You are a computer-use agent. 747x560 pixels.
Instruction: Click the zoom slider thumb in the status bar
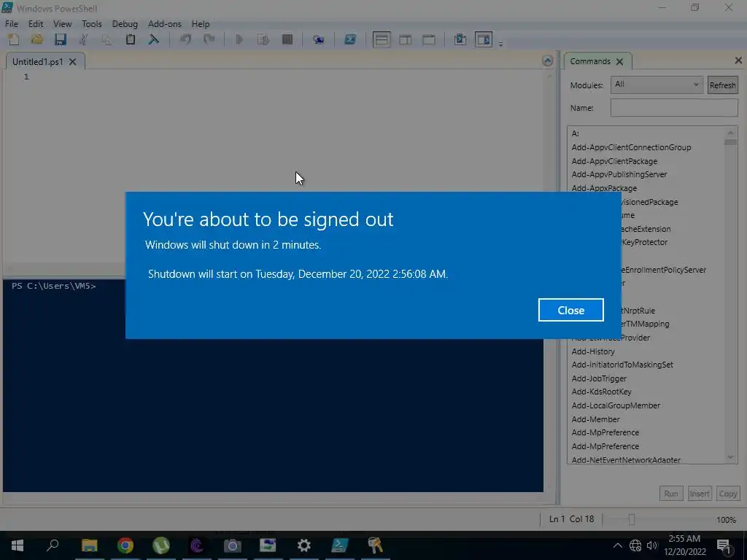click(632, 519)
